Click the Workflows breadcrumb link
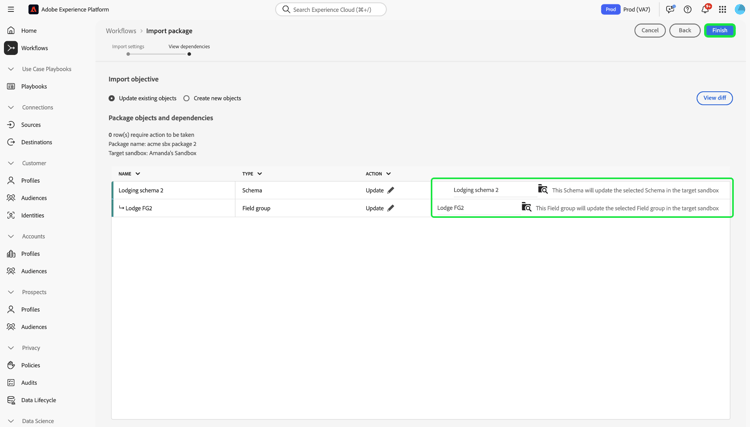 pyautogui.click(x=121, y=31)
